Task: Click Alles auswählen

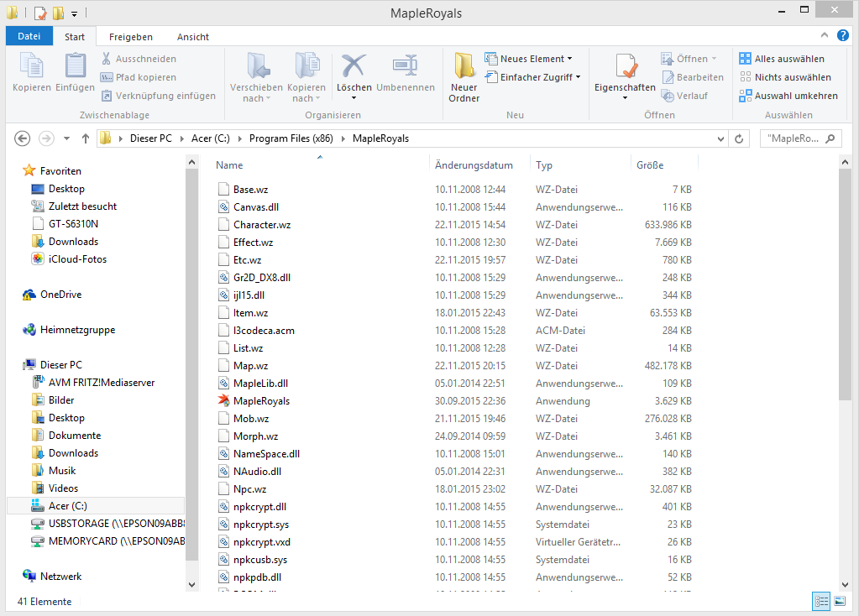Action: point(782,59)
